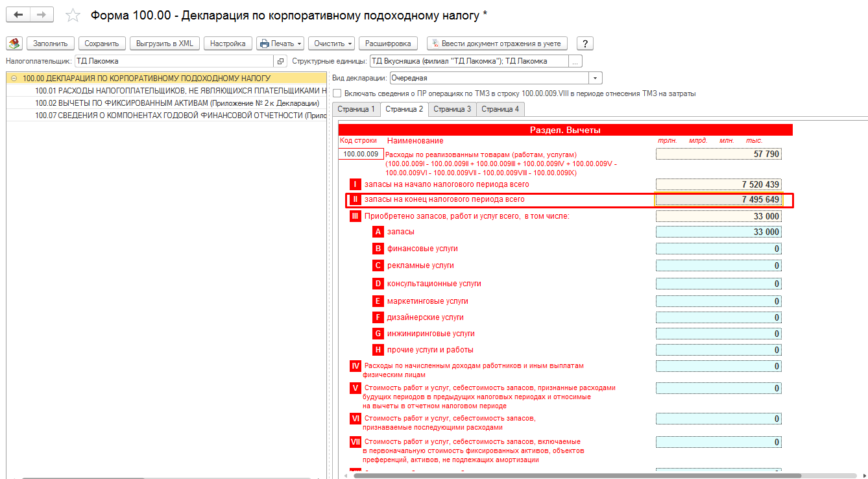Click the Структурные единицы input field
This screenshot has width=868, height=479.
[469, 61]
